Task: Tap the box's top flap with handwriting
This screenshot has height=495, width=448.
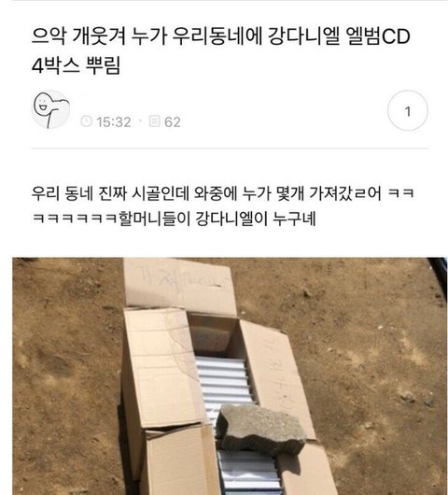Action: tap(178, 285)
